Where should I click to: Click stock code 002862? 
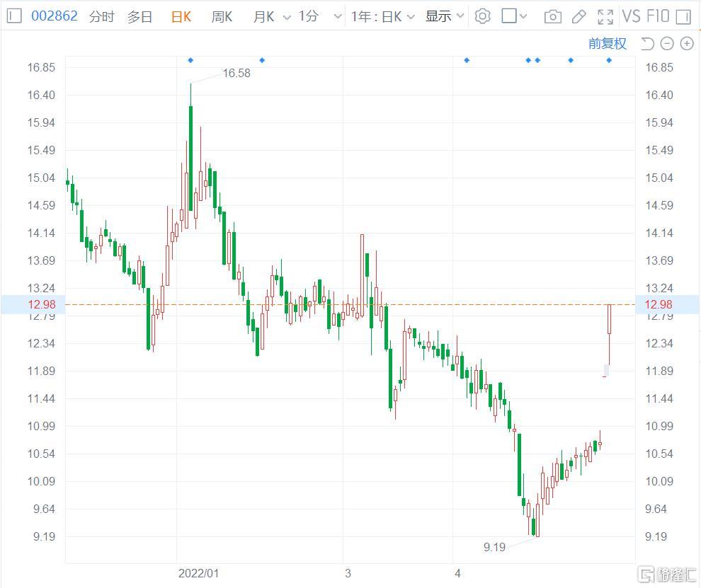pyautogui.click(x=54, y=16)
